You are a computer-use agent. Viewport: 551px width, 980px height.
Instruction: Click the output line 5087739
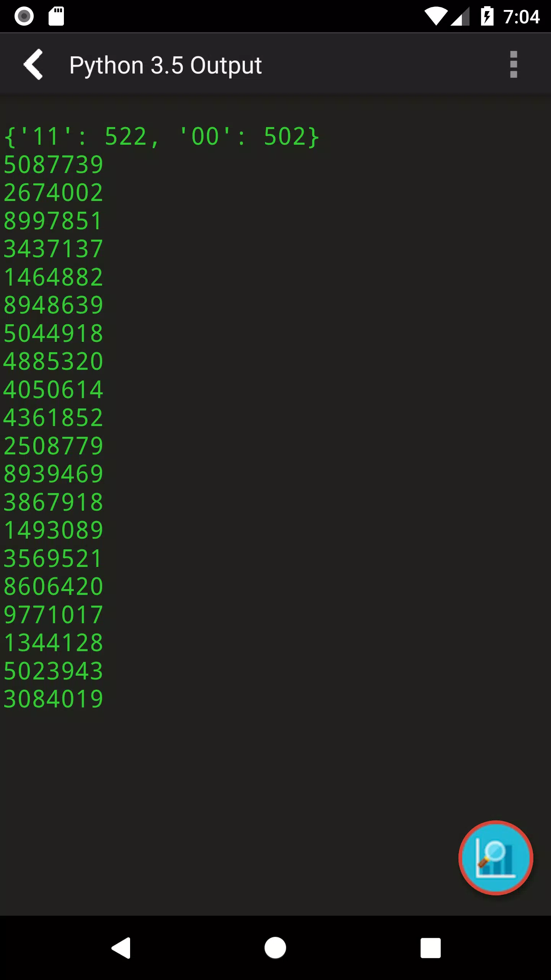54,165
